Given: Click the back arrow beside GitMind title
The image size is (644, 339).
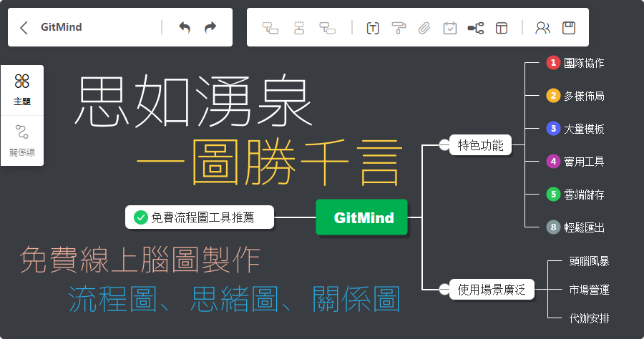Looking at the screenshot, I should pos(24,27).
